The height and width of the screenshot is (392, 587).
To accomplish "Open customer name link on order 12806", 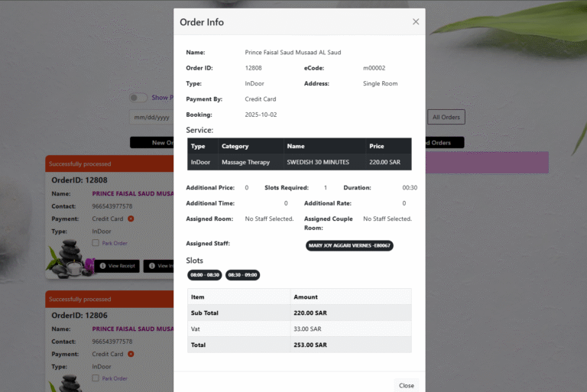I will point(132,329).
